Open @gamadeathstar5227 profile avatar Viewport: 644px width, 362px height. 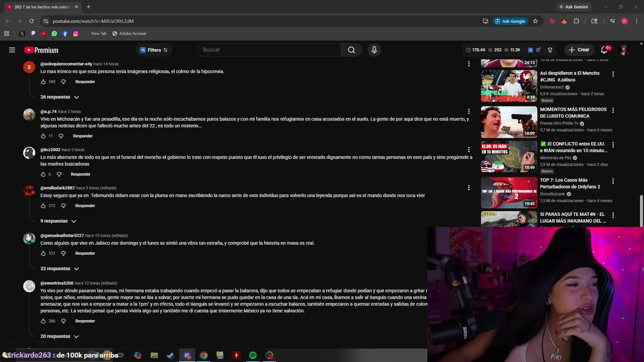coord(29,238)
